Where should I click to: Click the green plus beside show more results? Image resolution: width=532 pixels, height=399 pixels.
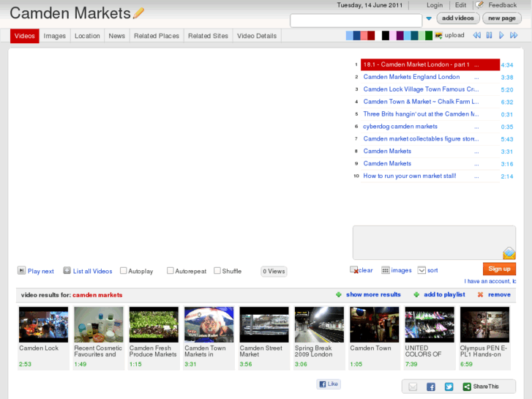pyautogui.click(x=338, y=294)
